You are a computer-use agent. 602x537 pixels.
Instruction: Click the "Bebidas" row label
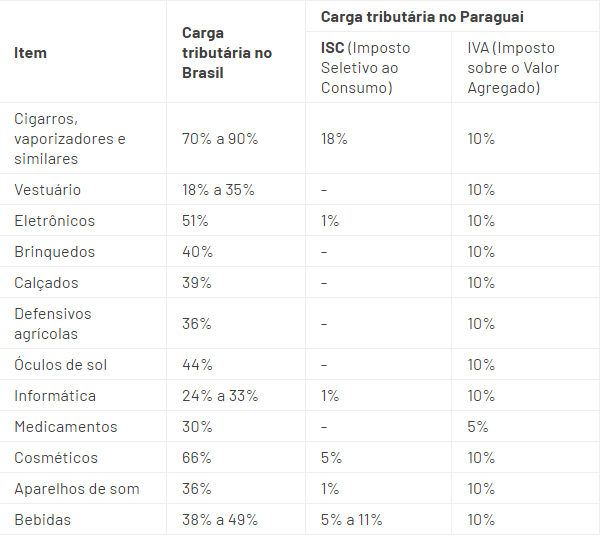(x=43, y=520)
